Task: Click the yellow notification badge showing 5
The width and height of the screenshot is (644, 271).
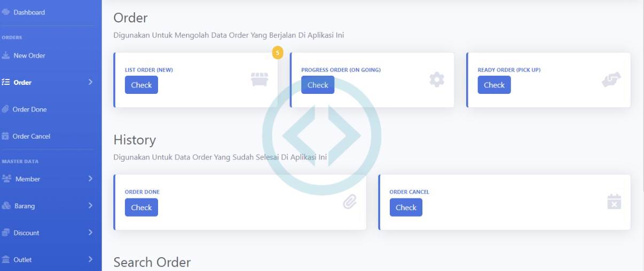Action: [277, 53]
